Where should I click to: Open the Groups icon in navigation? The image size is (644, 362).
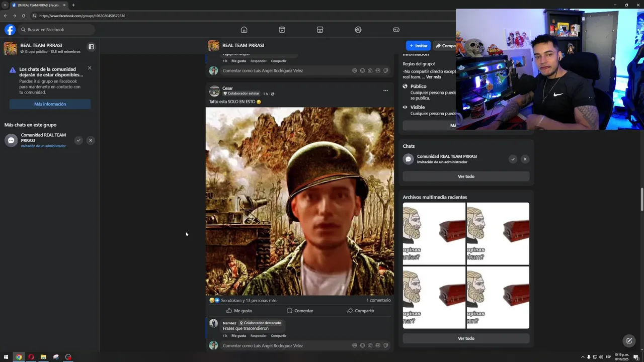pos(358,30)
